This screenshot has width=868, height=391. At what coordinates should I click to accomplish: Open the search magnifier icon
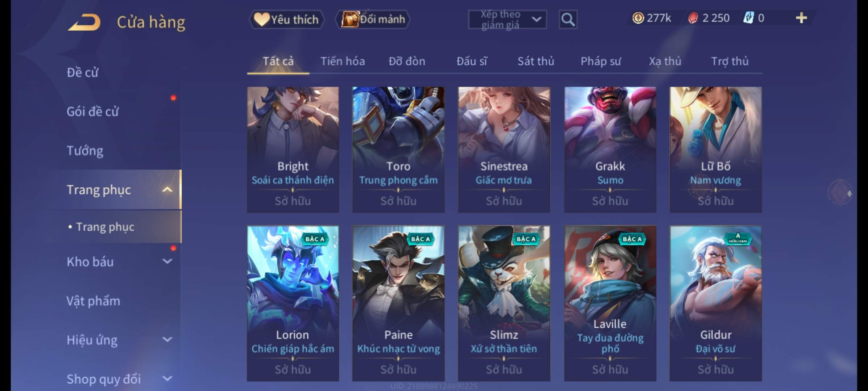(568, 20)
